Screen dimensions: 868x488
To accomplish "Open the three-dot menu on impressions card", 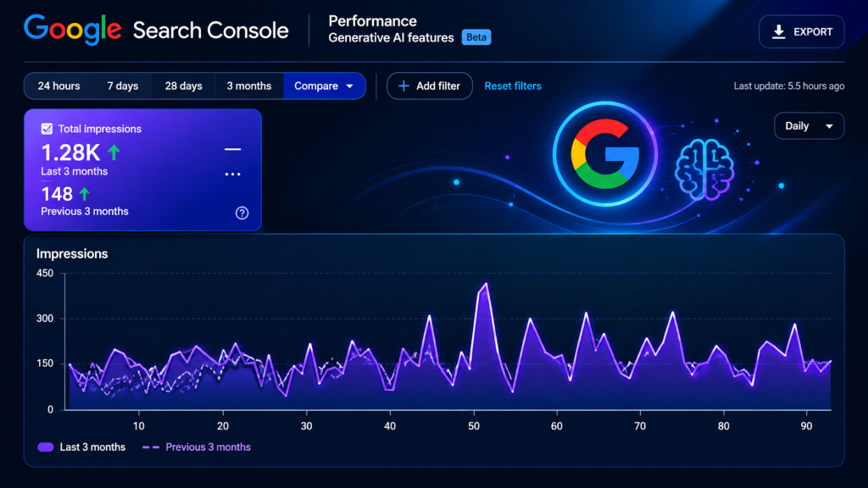I will 232,175.
